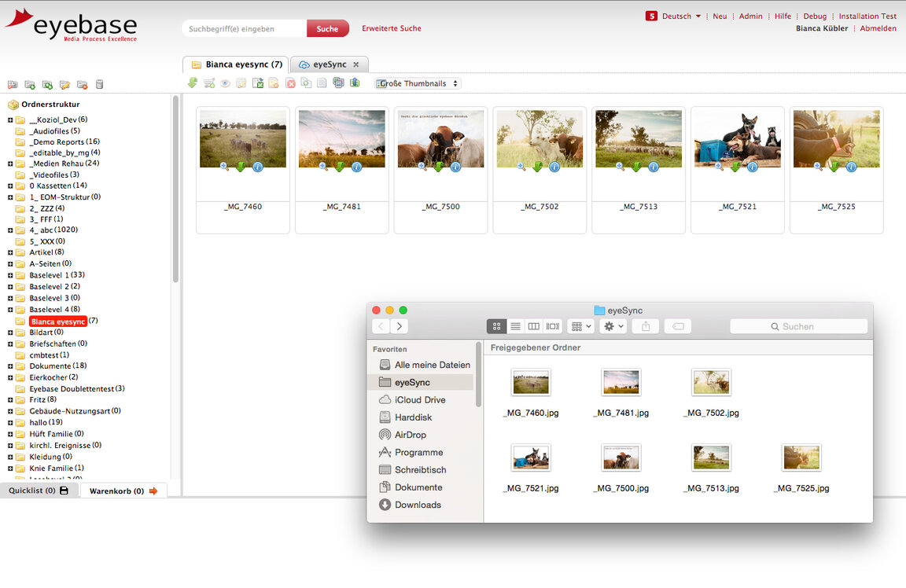Screen dimensions: 906x588
Task: Expand the __Koziol_Dev folder
Action: pos(10,119)
